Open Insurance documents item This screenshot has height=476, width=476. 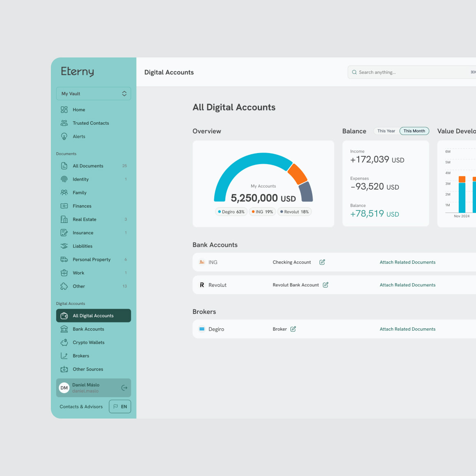pos(94,233)
